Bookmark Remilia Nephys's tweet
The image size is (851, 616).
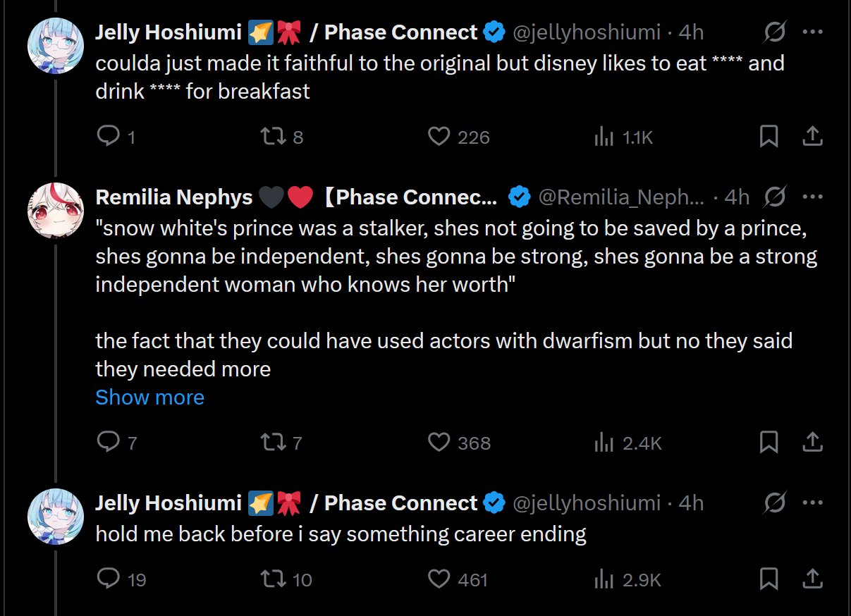coord(769,443)
